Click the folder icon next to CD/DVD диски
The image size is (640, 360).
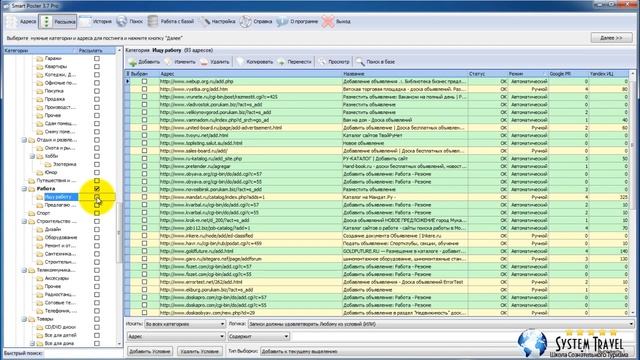pyautogui.click(x=40, y=327)
